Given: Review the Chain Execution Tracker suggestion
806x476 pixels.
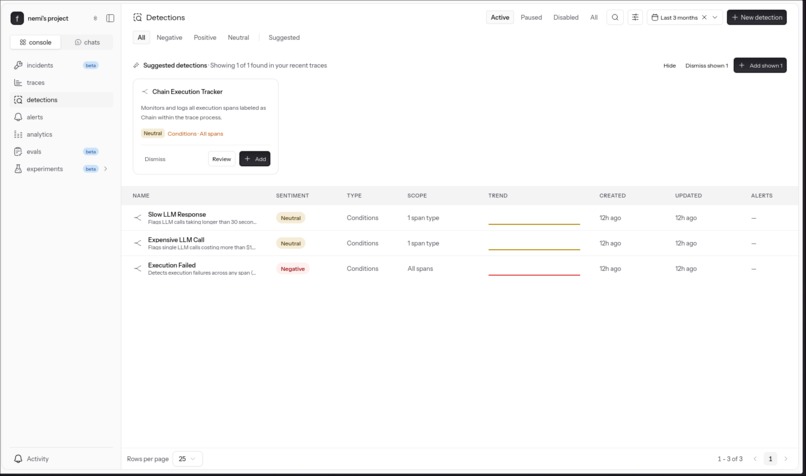Looking at the screenshot, I should click(222, 159).
